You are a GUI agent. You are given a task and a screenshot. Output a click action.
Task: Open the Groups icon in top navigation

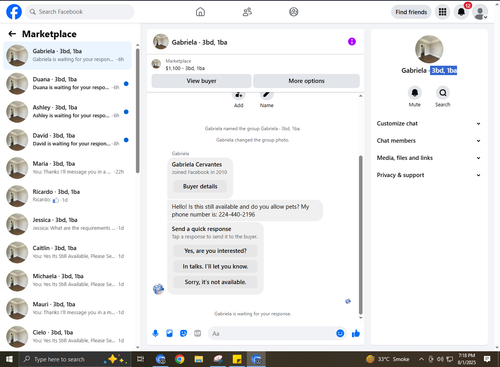[294, 12]
